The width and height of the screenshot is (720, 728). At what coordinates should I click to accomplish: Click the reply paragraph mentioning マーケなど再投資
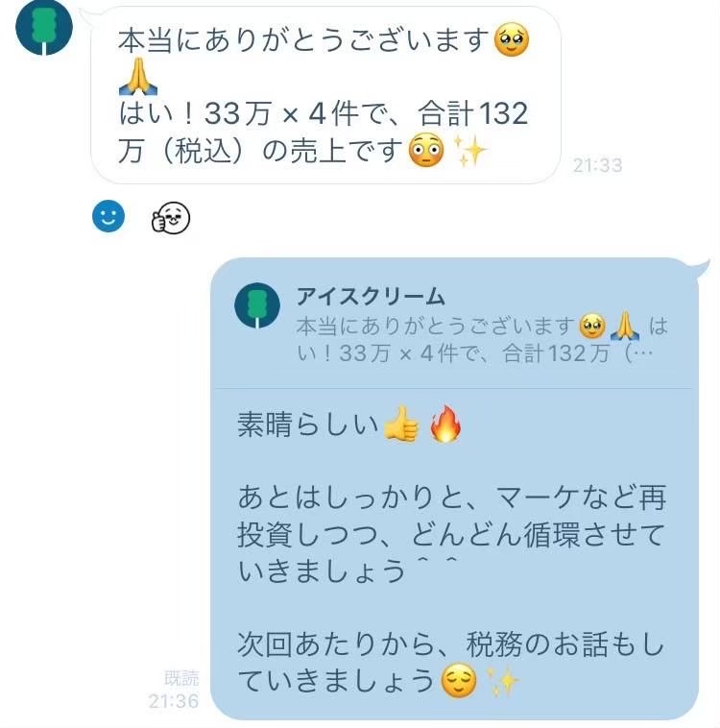tap(451, 534)
